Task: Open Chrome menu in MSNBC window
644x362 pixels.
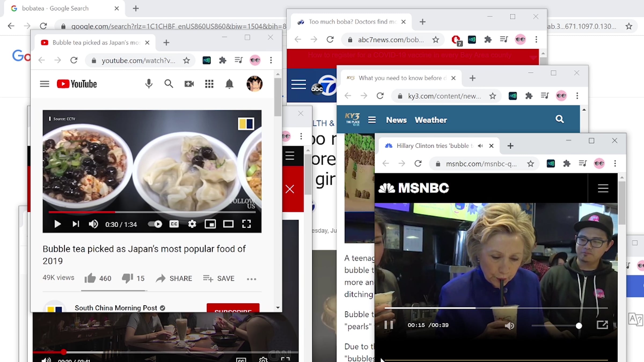Action: click(615, 163)
